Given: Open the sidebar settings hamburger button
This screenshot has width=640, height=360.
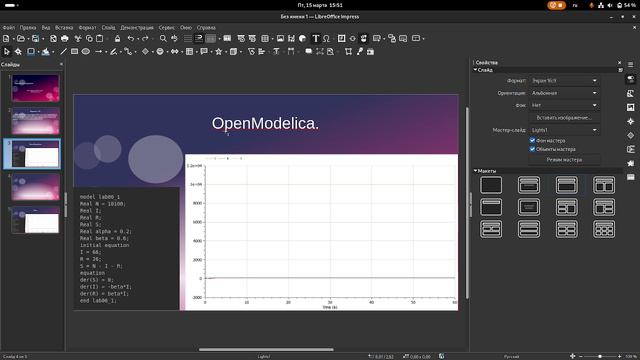Looking at the screenshot, I should click(x=631, y=64).
